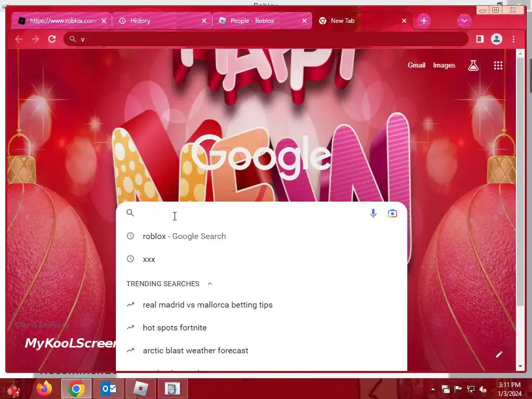Reload the current page
Screen dimensions: 532x399
point(52,39)
